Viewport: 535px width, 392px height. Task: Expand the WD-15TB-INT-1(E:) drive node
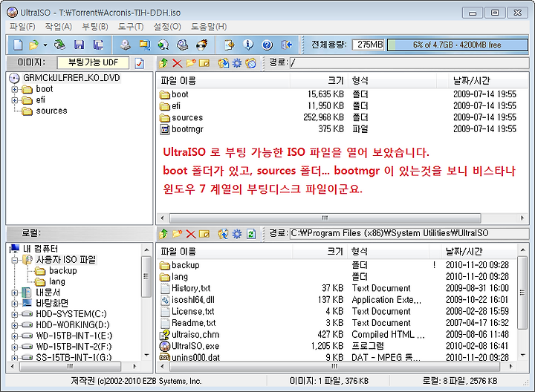coord(14,336)
